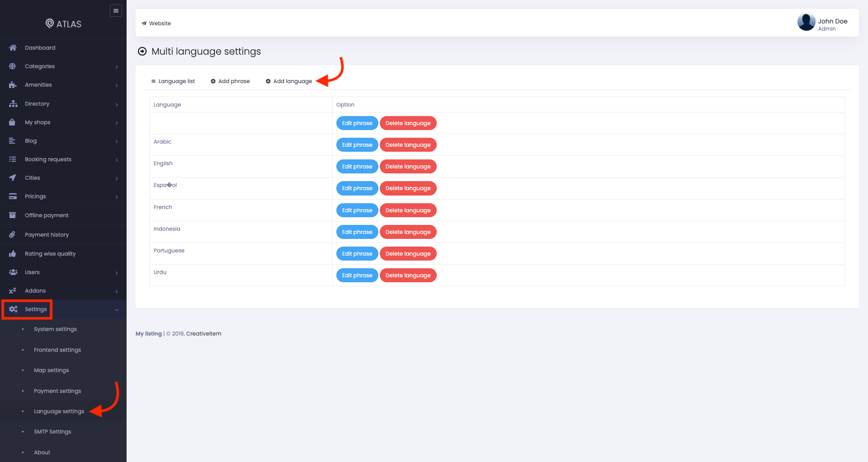Toggle sidebar with hamburger menu icon
This screenshot has height=462, width=868.
[x=116, y=10]
